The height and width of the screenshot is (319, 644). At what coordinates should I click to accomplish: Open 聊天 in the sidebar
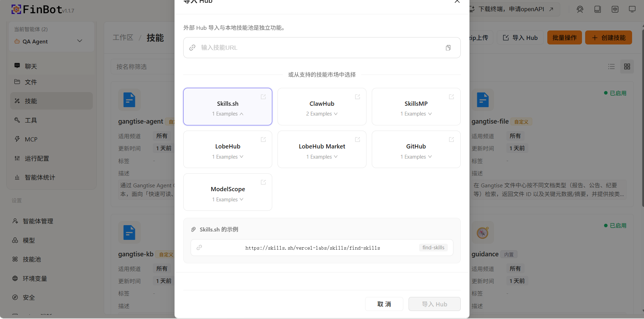click(52, 66)
